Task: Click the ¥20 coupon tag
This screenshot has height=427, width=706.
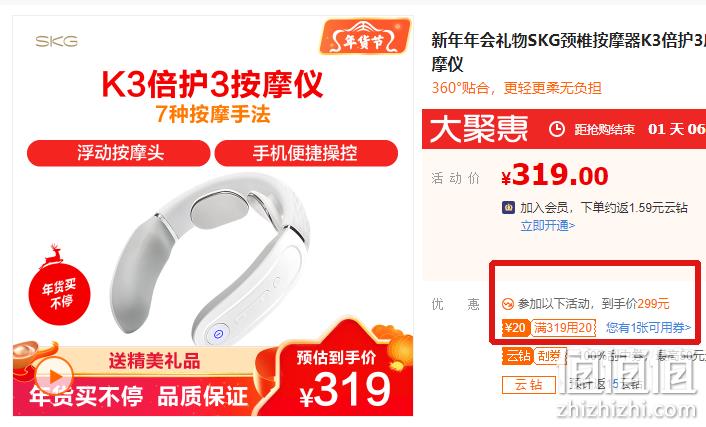Action: [516, 327]
